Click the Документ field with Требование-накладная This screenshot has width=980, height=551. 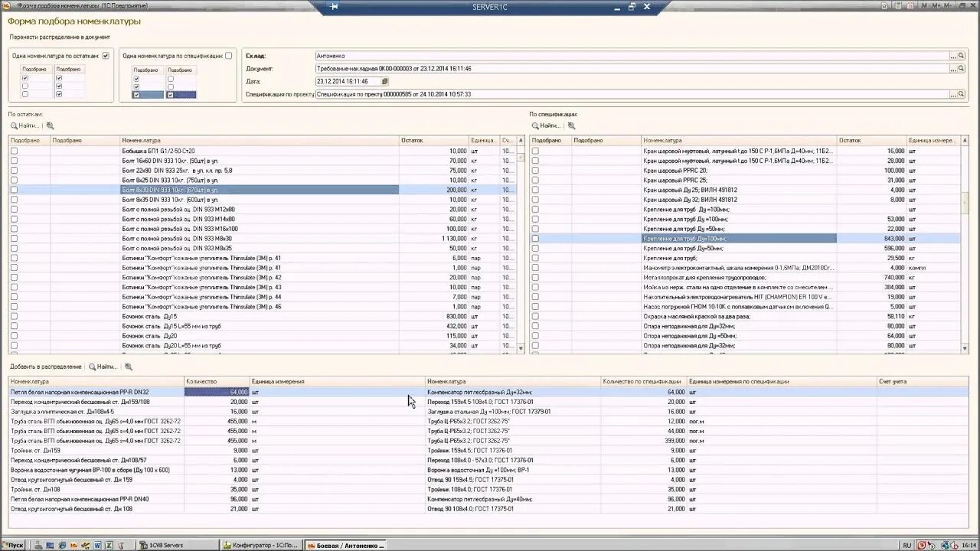(x=632, y=69)
